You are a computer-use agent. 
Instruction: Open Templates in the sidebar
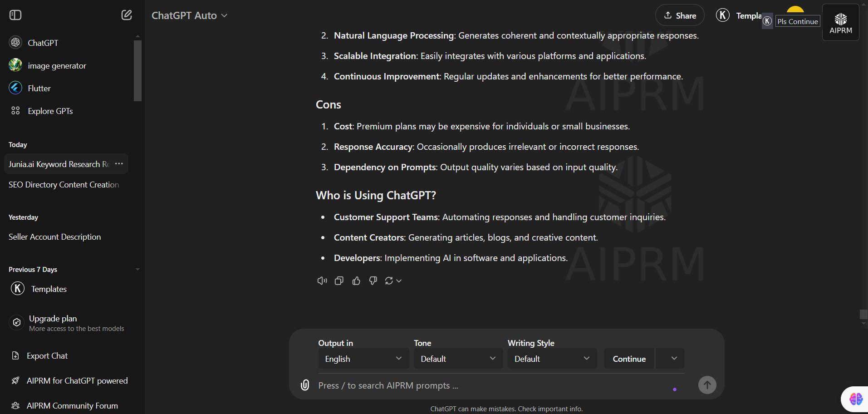tap(49, 289)
